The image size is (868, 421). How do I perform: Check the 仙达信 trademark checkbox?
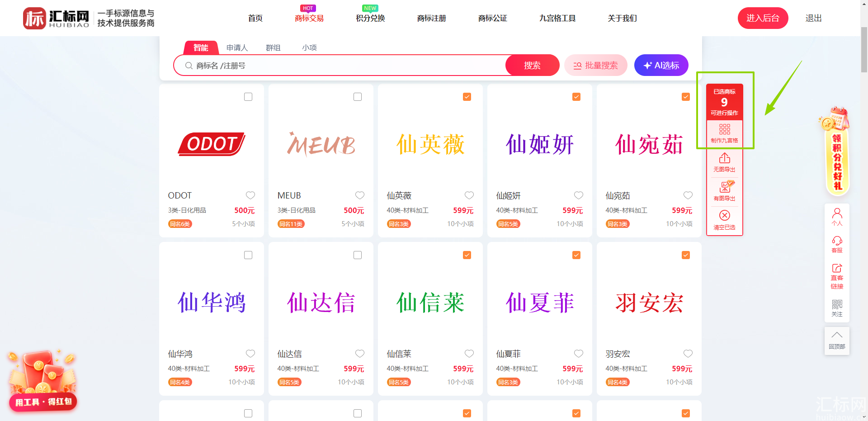coord(358,255)
